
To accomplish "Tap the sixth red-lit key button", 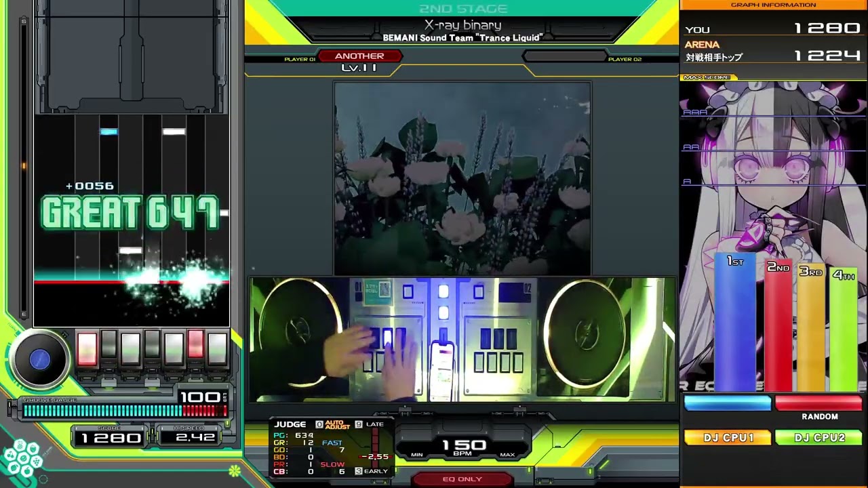I will coord(195,344).
